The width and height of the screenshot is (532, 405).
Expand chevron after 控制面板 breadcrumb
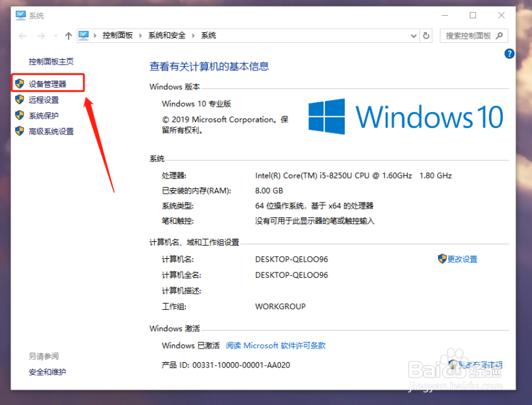point(140,36)
